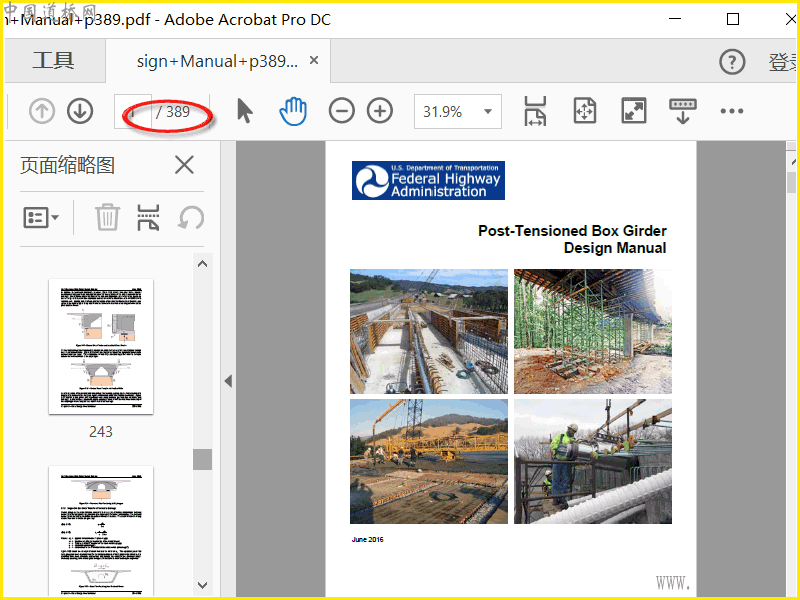Enable scrolling page fit mode
Screen dimensions: 800x600
pos(535,112)
